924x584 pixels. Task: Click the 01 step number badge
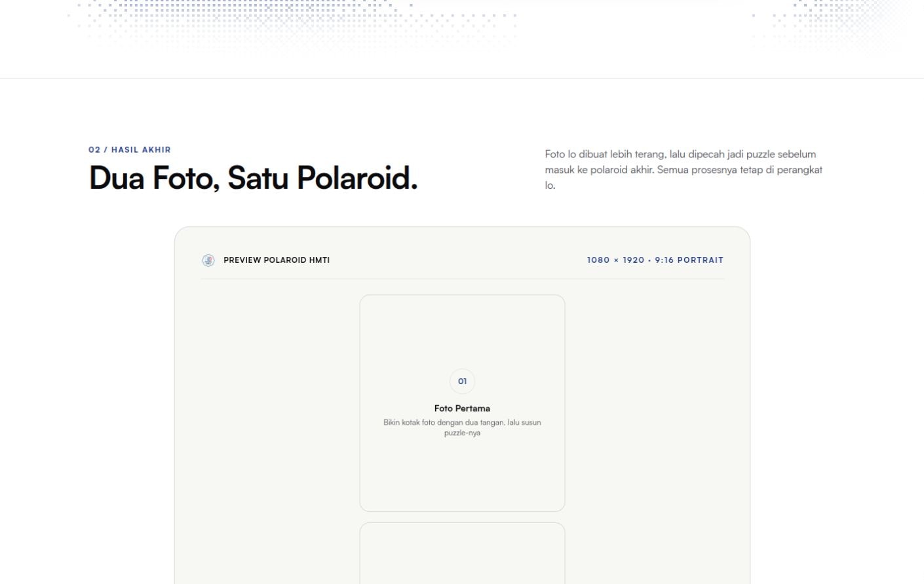click(x=462, y=381)
